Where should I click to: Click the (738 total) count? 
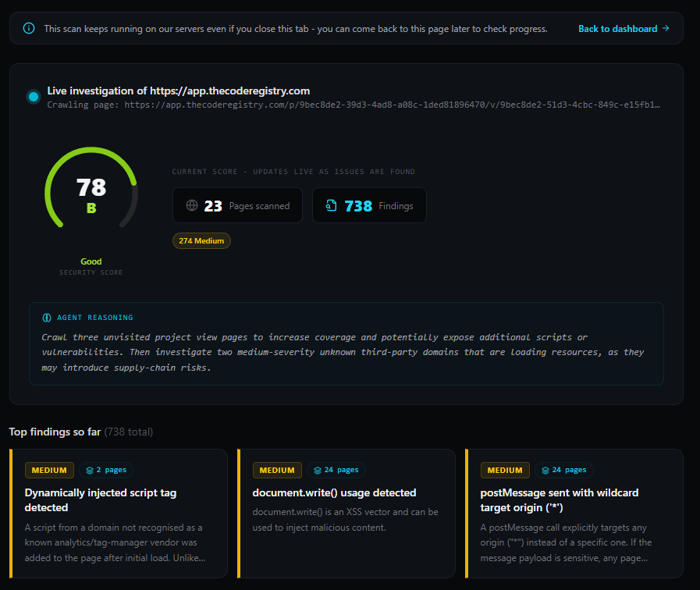point(129,432)
